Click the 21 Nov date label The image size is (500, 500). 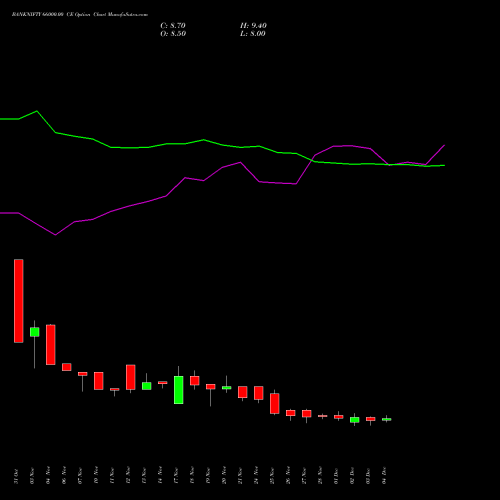240,476
